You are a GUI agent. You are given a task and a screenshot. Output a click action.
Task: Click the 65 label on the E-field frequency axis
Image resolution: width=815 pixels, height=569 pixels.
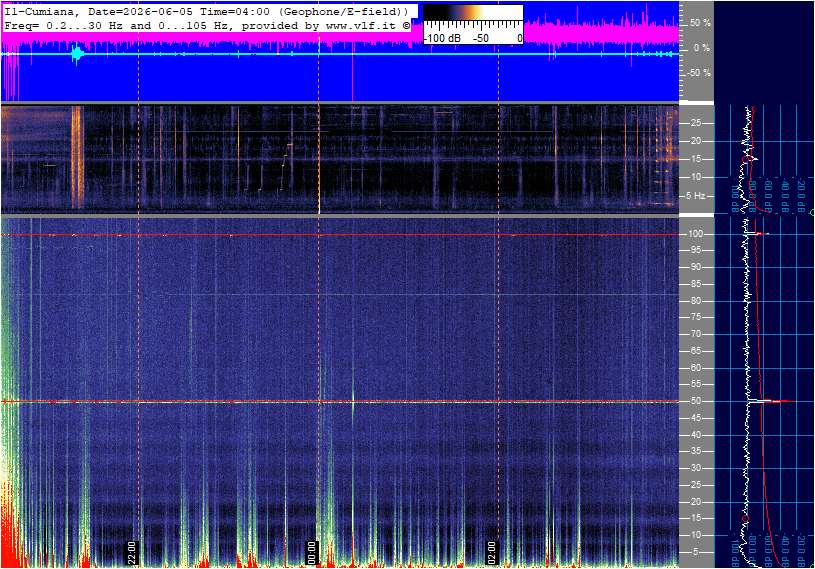point(697,351)
